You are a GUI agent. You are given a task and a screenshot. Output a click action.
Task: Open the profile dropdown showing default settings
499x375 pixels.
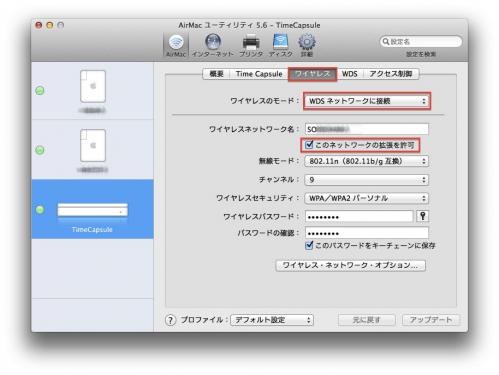(x=272, y=320)
